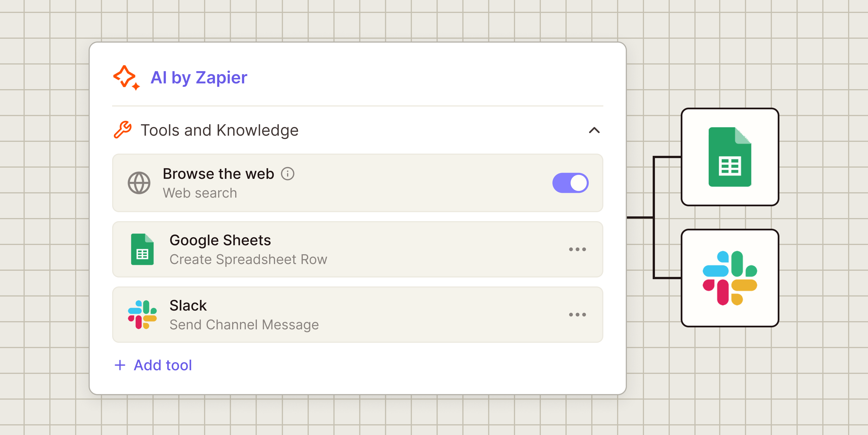Image resolution: width=868 pixels, height=435 pixels.
Task: Click the AI by Zapier sparkle logo
Action: [126, 78]
